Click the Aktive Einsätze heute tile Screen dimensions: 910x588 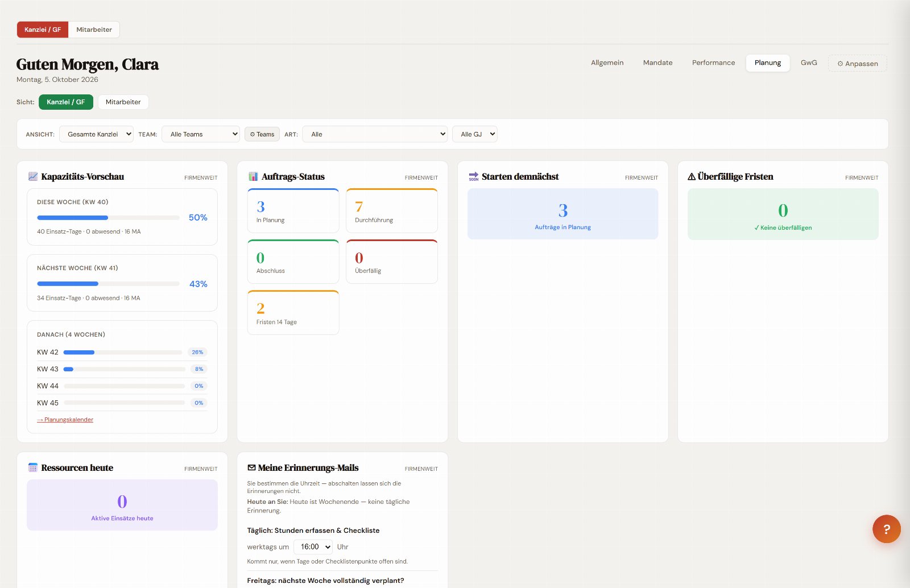coord(122,505)
